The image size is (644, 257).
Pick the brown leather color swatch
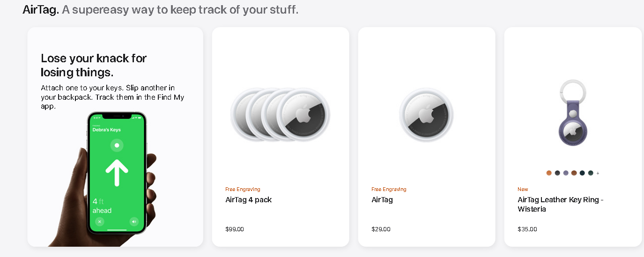[574, 173]
